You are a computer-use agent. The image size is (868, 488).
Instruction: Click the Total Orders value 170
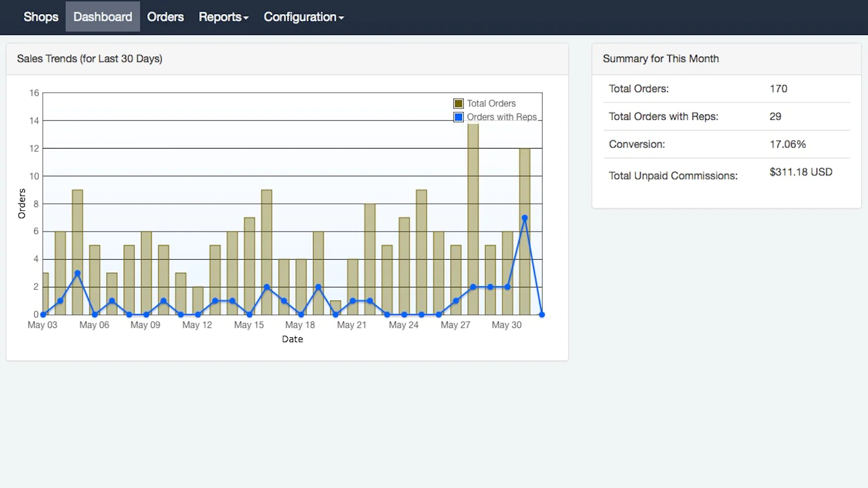coord(778,89)
